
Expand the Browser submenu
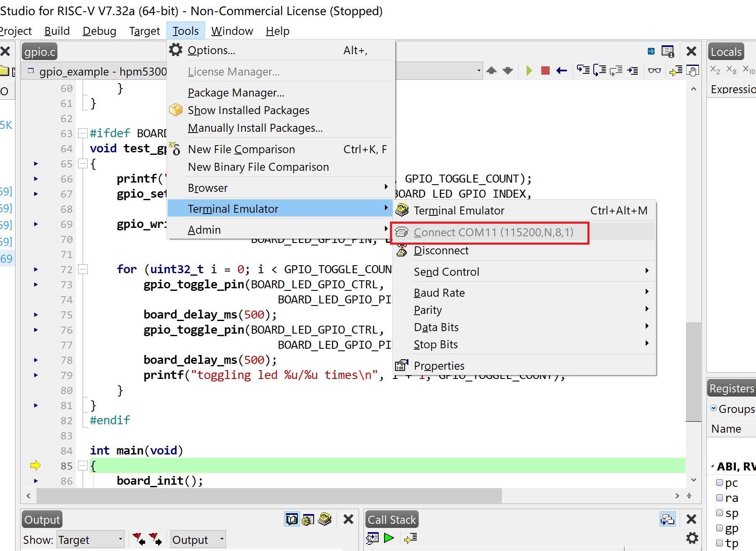click(x=281, y=188)
